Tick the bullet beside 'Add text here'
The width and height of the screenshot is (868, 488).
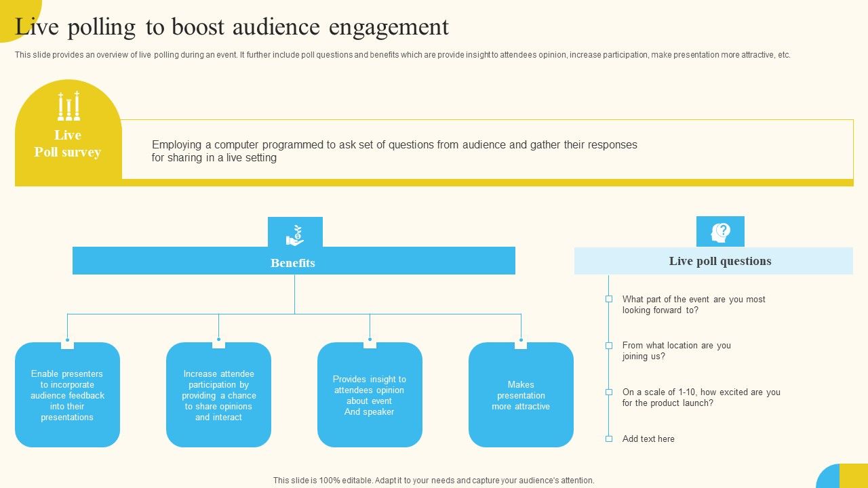[609, 439]
